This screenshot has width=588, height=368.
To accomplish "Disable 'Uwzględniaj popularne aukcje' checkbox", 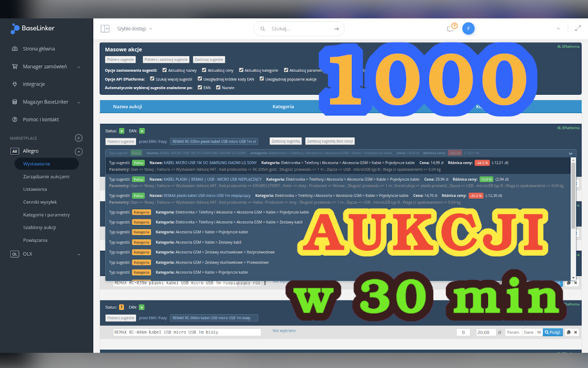I will (x=262, y=79).
